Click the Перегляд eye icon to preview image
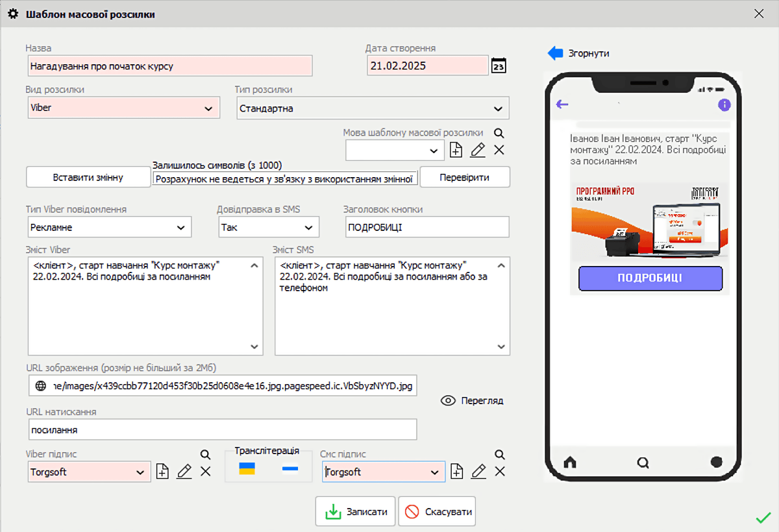Viewport: 779px width, 532px height. (448, 400)
